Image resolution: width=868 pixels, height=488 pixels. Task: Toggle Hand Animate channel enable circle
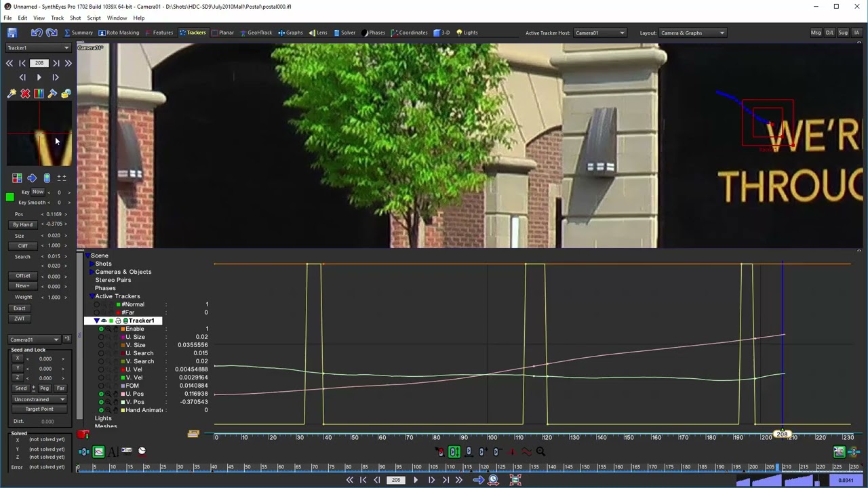click(x=101, y=410)
